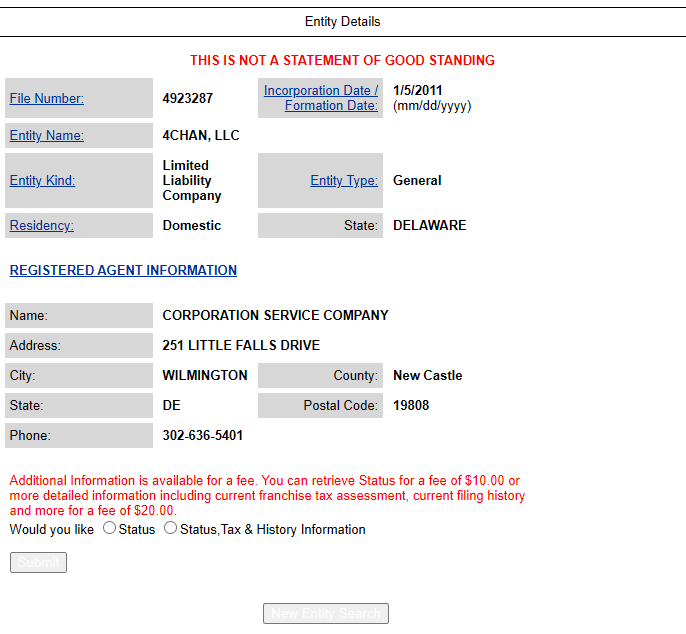The height and width of the screenshot is (634, 686).
Task: Click the file number value 4923287
Action: (x=188, y=98)
